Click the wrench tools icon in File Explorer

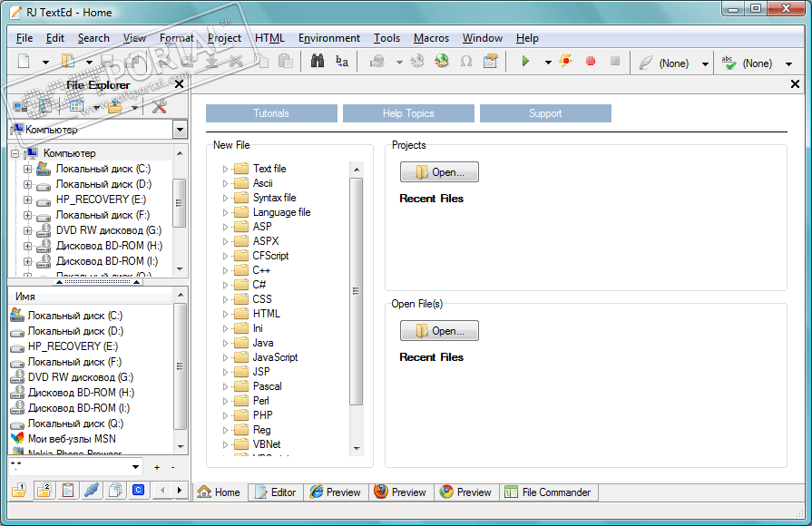click(x=160, y=107)
